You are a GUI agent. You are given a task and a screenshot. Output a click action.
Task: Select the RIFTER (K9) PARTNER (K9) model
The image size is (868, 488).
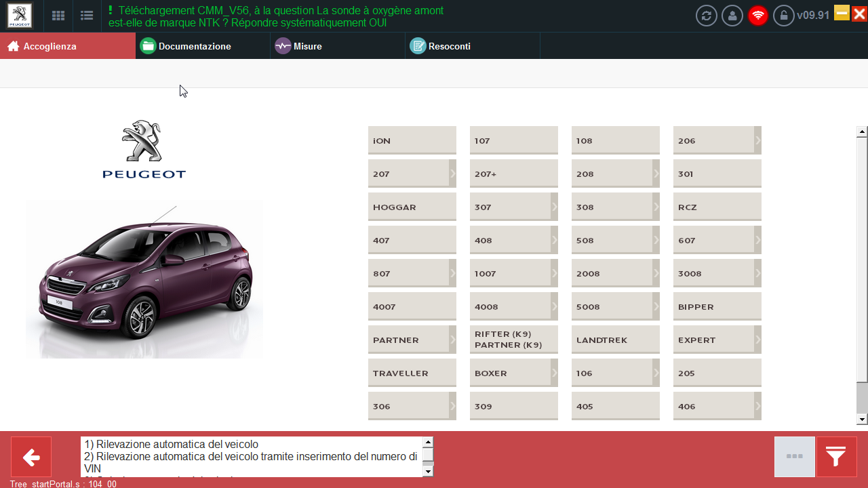(x=514, y=340)
